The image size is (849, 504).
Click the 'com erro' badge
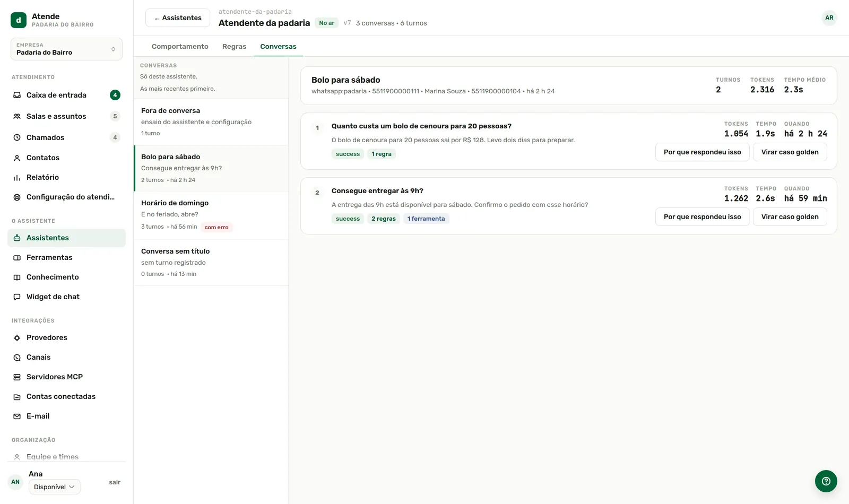pyautogui.click(x=216, y=228)
